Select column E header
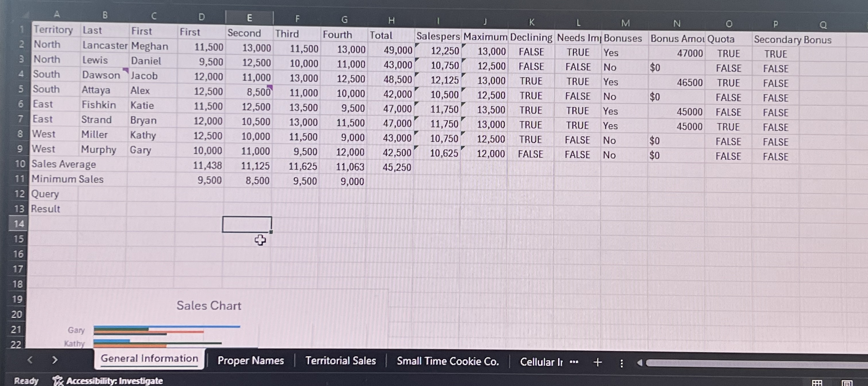Viewport: 868px width, 386px height. click(x=249, y=18)
